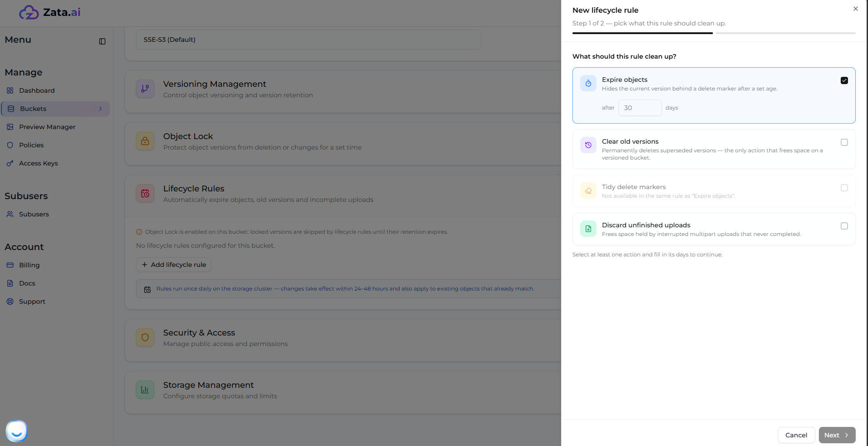The image size is (868, 446).
Task: Click the Policies shield icon in sidebar
Action: click(x=10, y=145)
